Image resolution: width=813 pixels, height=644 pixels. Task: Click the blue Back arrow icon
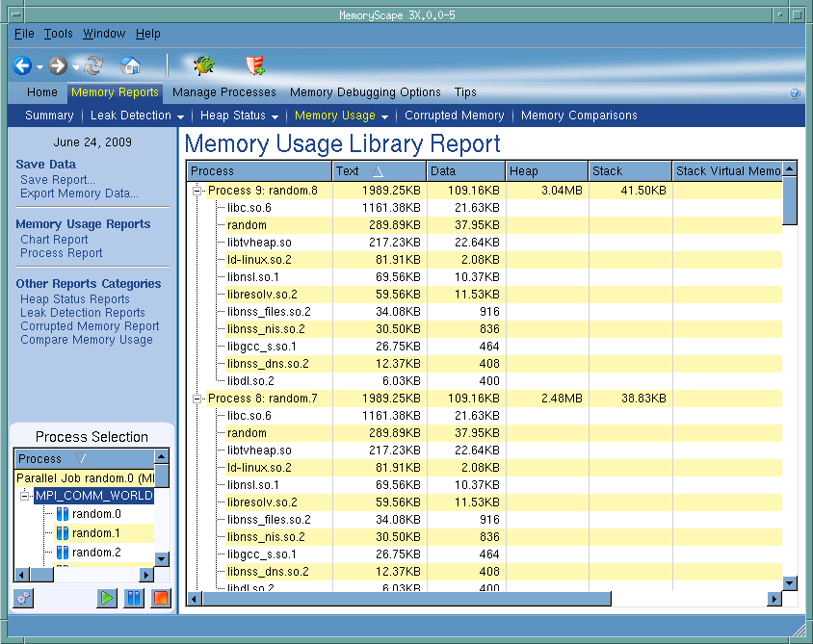pos(22,66)
